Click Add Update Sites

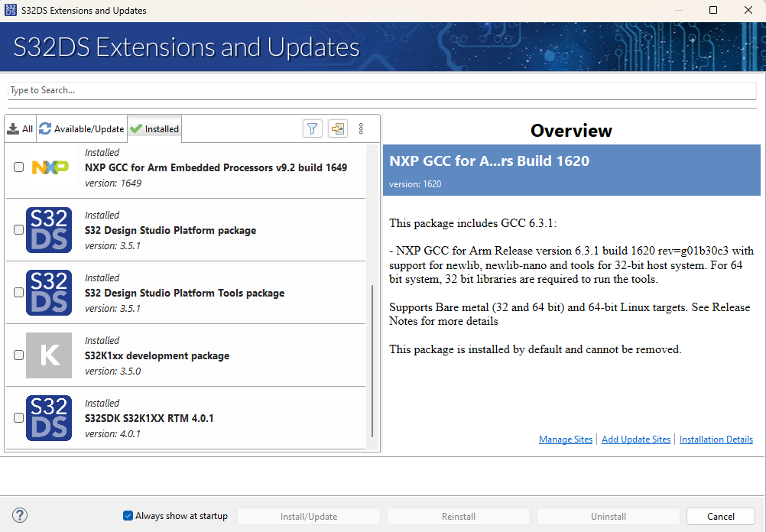pos(635,439)
